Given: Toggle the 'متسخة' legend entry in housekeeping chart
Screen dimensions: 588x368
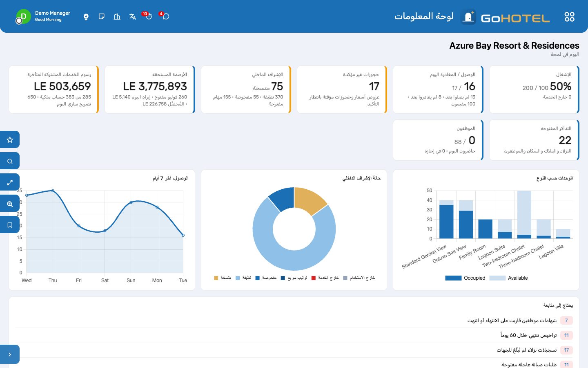Looking at the screenshot, I should 223,278.
